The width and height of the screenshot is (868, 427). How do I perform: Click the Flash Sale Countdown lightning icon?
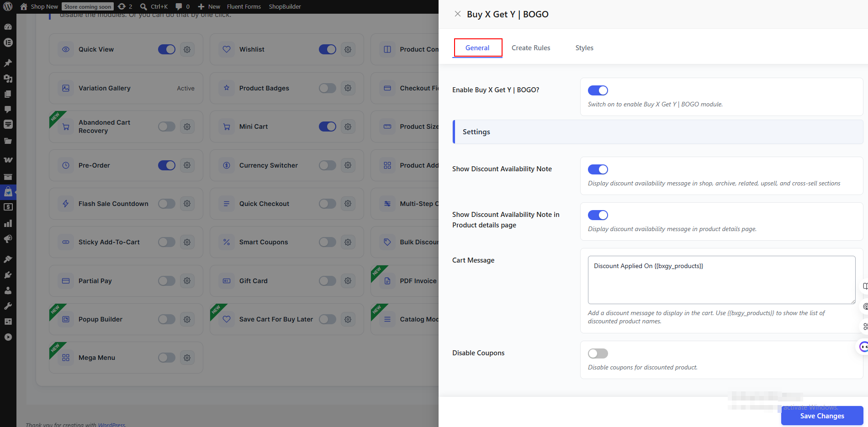click(x=66, y=204)
